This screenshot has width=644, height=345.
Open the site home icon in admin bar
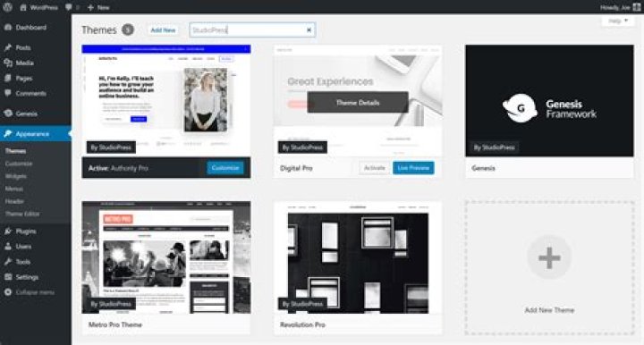click(x=23, y=7)
